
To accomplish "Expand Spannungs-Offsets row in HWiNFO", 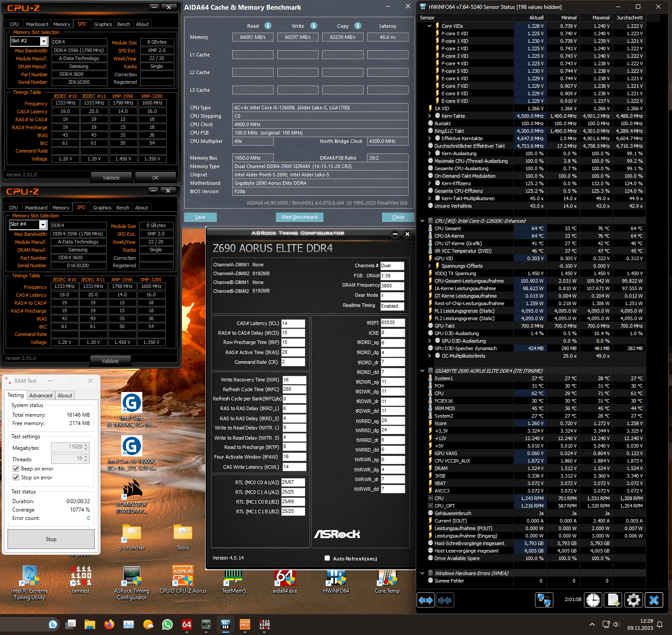I will pyautogui.click(x=430, y=266).
